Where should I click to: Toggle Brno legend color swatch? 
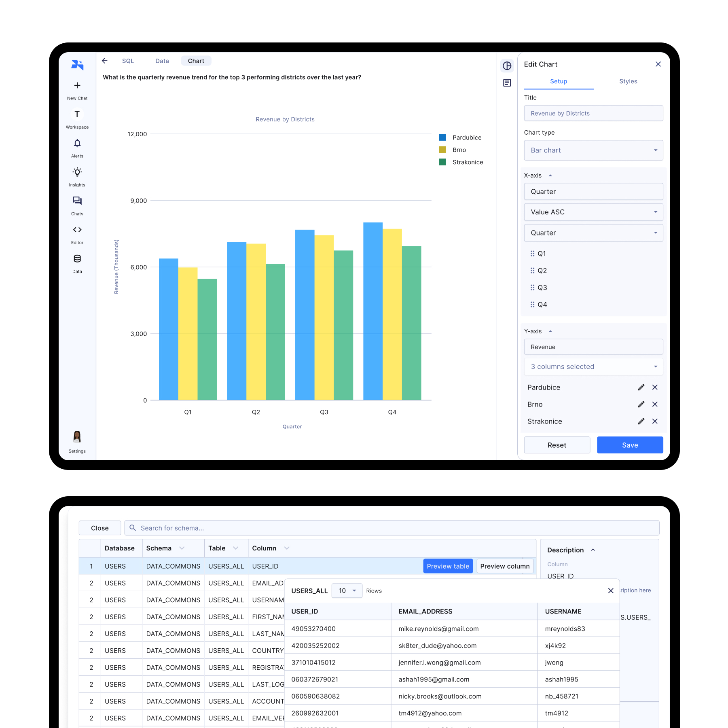[442, 150]
